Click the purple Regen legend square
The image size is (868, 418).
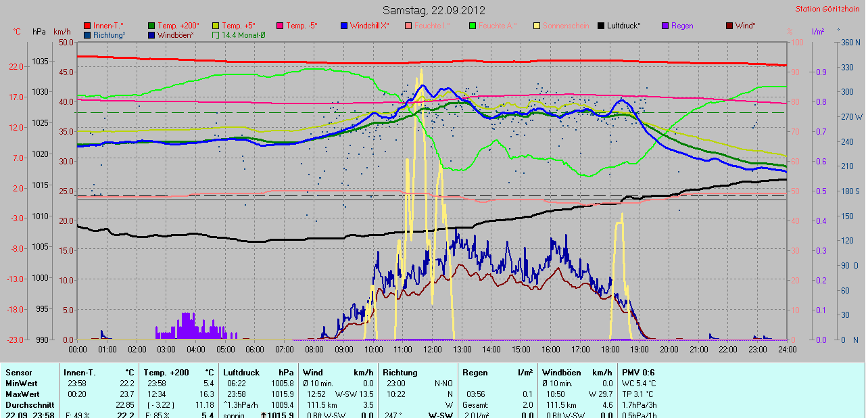pyautogui.click(x=665, y=26)
